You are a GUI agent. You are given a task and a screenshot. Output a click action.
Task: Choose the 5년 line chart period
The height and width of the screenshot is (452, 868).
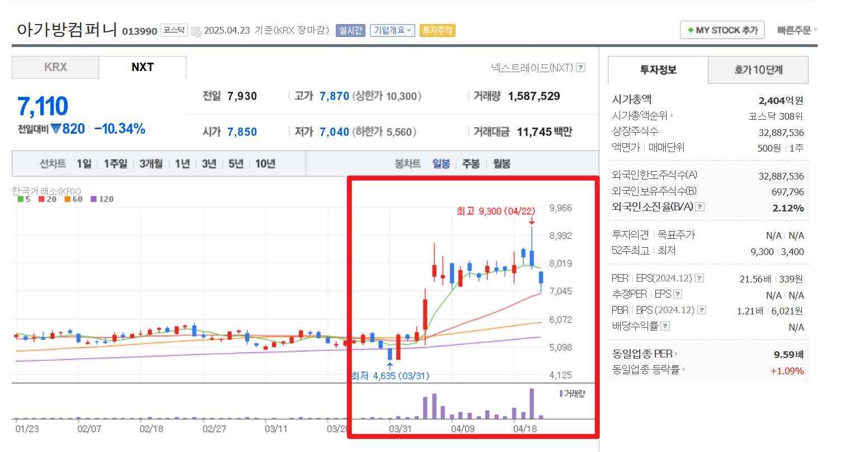click(x=236, y=164)
